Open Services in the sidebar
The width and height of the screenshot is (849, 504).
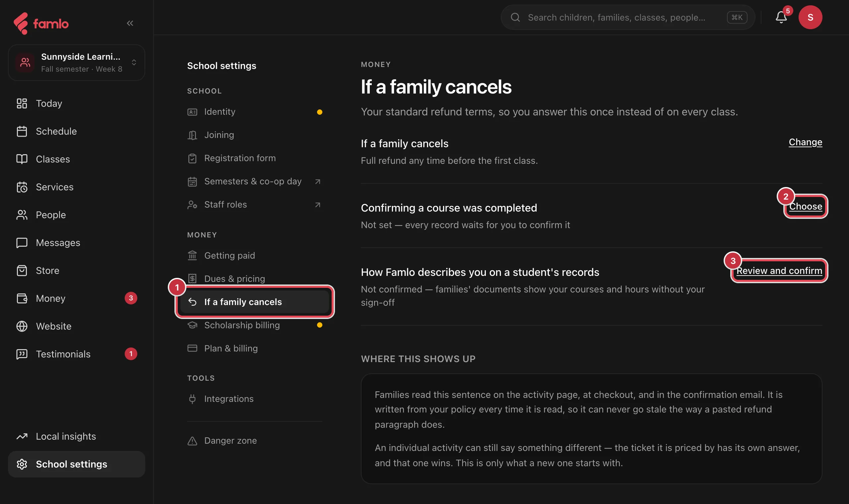(x=76, y=187)
